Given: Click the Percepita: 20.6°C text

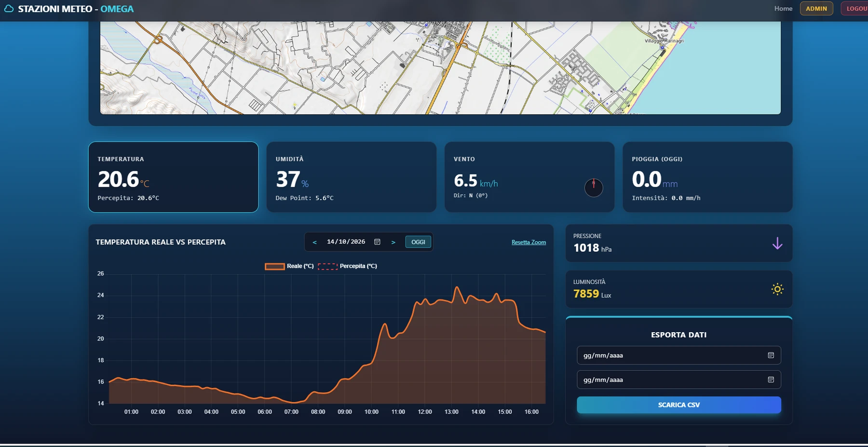Looking at the screenshot, I should click(x=128, y=198).
